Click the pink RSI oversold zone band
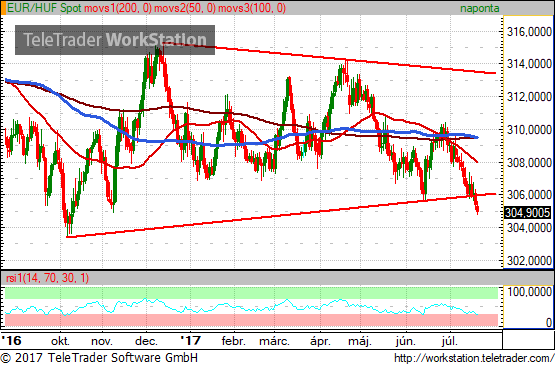The height and width of the screenshot is (367, 555). pos(251,320)
